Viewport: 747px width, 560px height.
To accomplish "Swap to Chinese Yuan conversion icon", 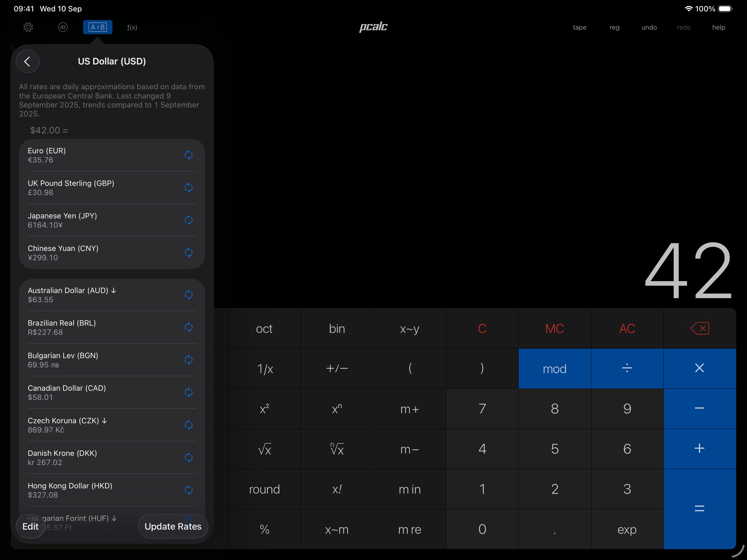I will pos(189,252).
